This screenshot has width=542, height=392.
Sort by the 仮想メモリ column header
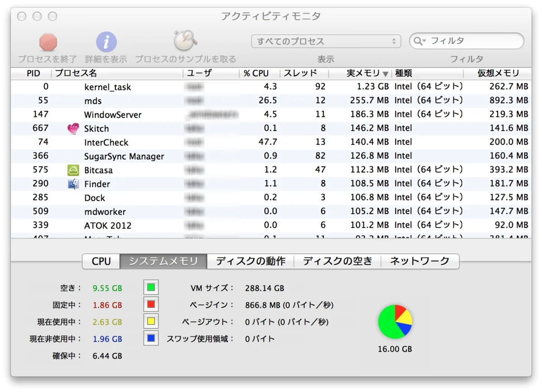click(x=497, y=73)
